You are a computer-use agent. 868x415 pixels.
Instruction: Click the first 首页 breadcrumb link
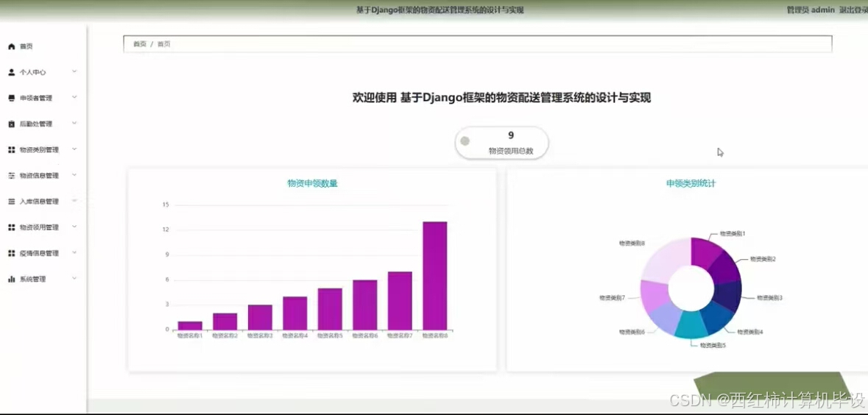[139, 43]
